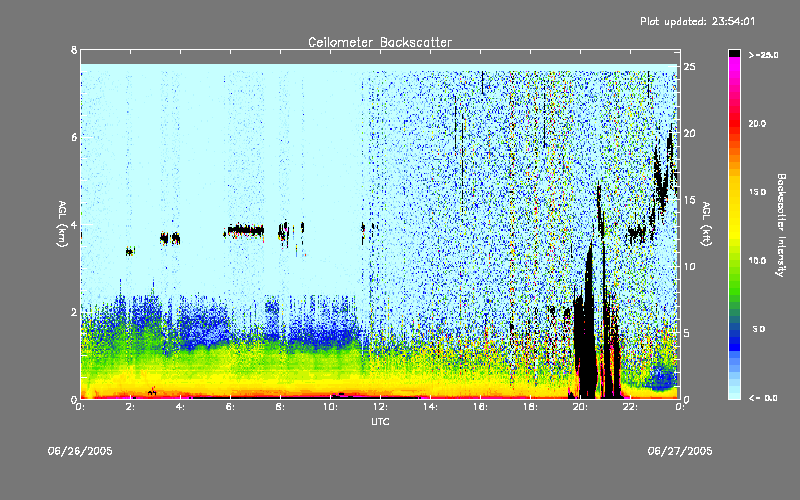
Task: Click the '<=0.0' colorbar label
Action: click(763, 398)
